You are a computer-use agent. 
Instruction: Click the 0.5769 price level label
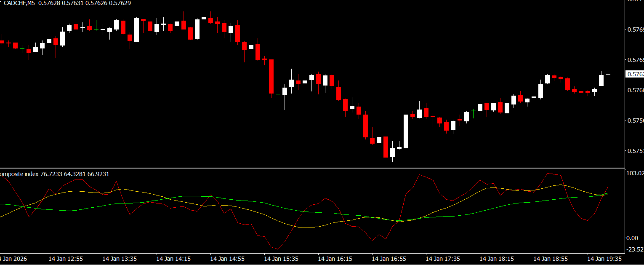635,29
